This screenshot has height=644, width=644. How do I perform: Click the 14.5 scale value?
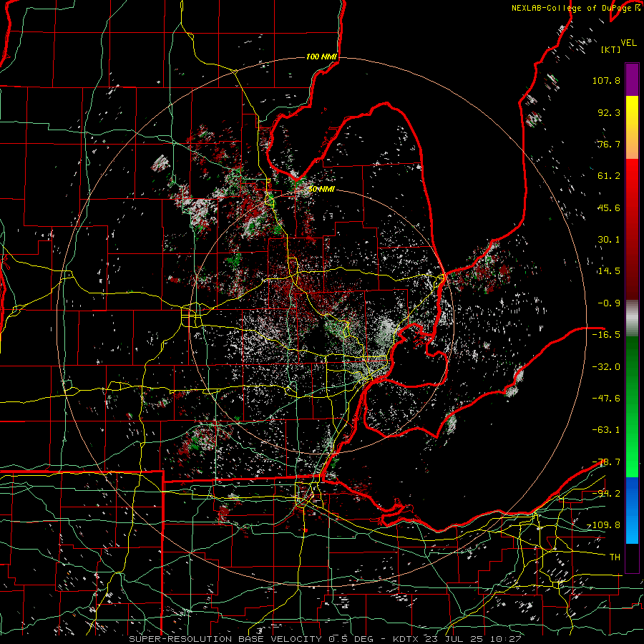click(x=609, y=271)
